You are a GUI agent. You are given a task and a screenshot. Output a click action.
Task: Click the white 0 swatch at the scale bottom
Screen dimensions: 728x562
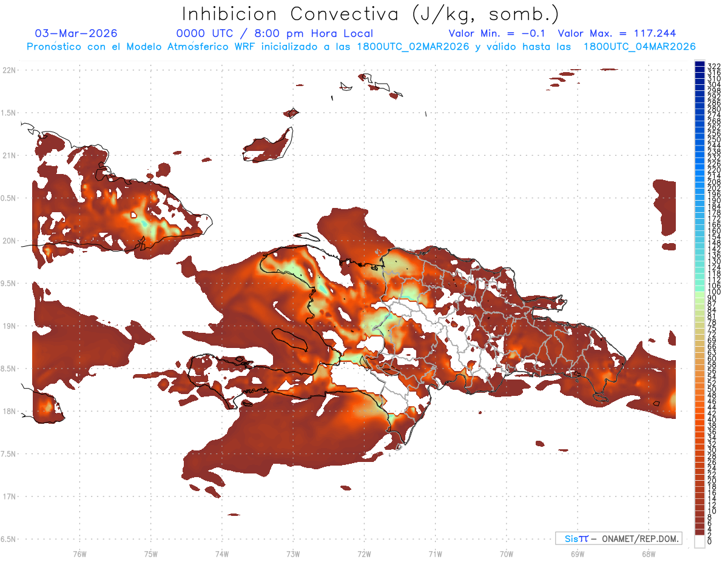tap(699, 542)
